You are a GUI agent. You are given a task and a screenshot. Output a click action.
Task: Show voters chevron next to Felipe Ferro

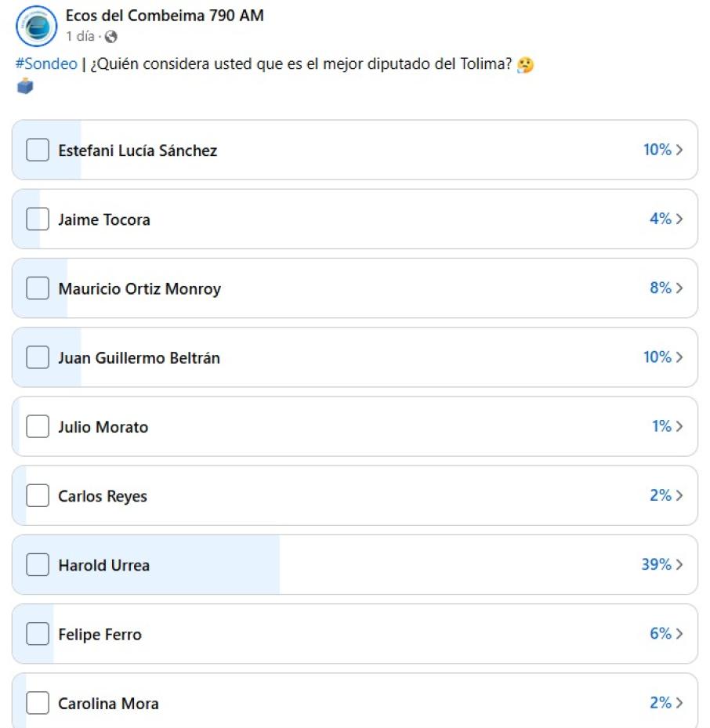[x=679, y=633]
